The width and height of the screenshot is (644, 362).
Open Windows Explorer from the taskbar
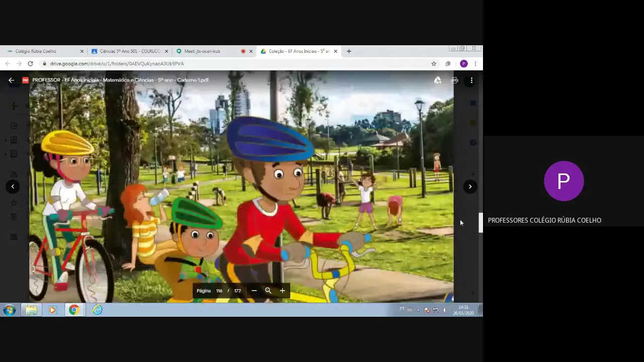click(31, 310)
